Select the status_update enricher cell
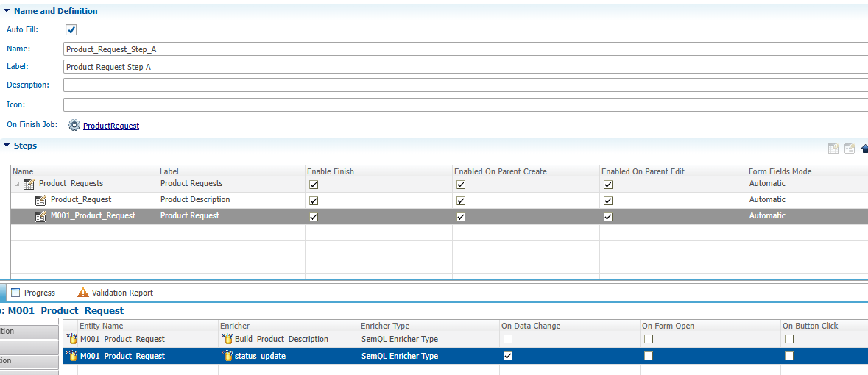The width and height of the screenshot is (868, 375). [x=289, y=356]
